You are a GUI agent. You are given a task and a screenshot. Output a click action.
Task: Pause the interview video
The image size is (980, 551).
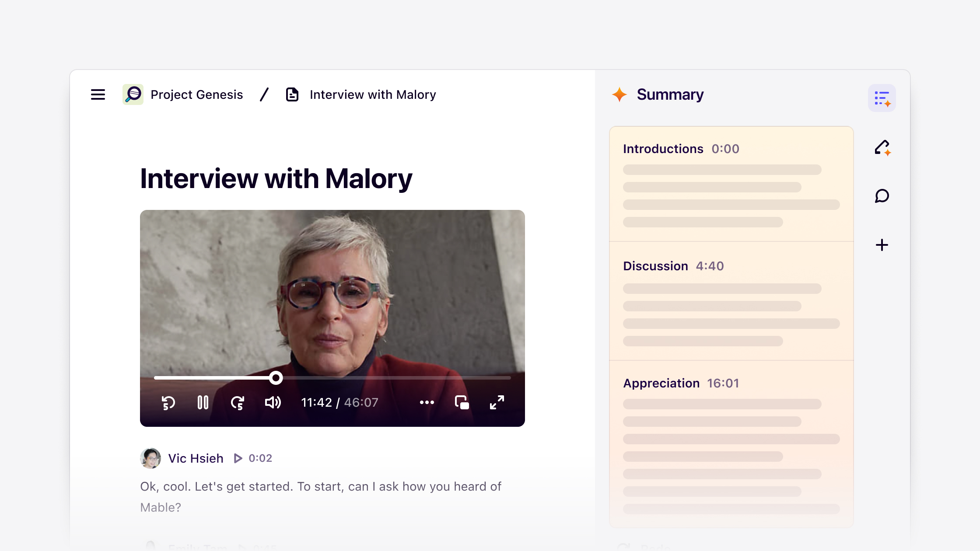[203, 402]
